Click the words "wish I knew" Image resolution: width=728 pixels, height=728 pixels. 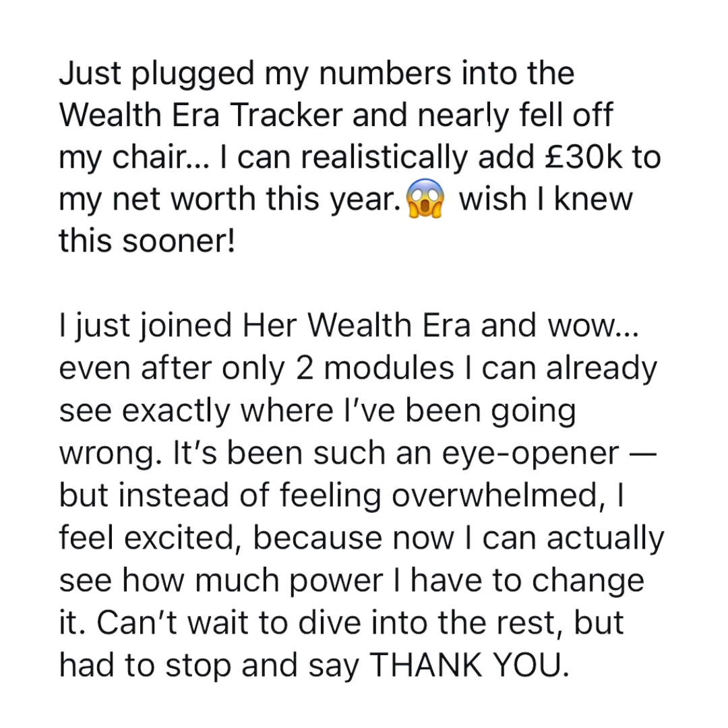point(545,200)
